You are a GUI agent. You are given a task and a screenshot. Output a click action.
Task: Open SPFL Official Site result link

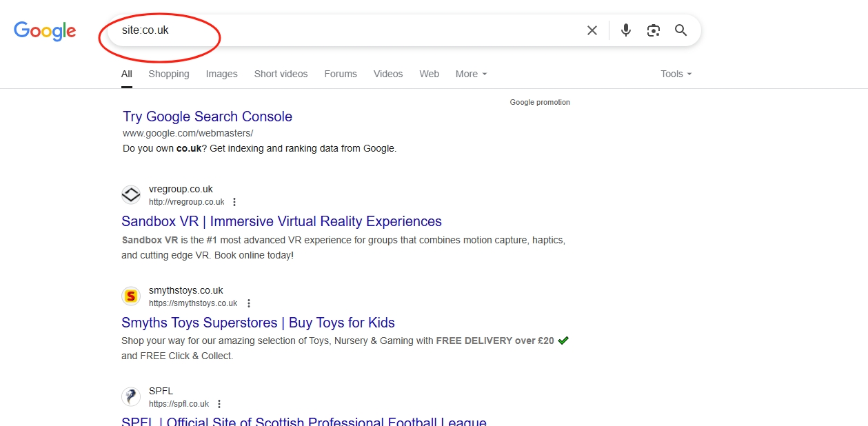304,421
